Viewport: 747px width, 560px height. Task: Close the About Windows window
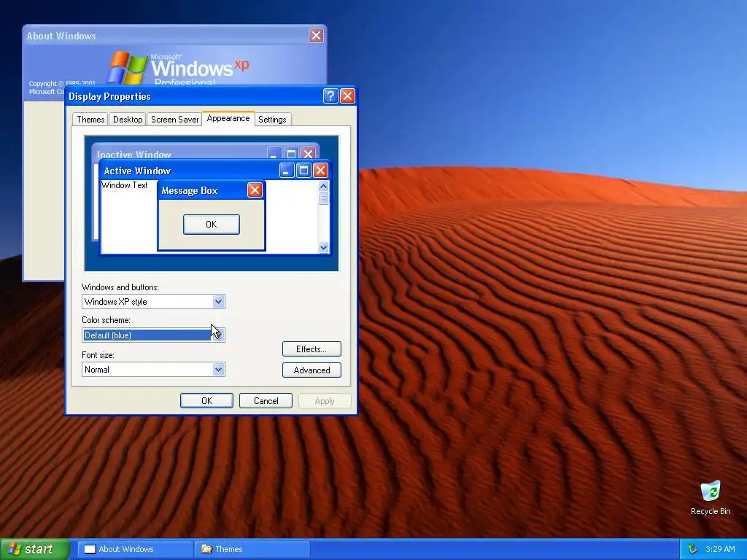pos(317,35)
